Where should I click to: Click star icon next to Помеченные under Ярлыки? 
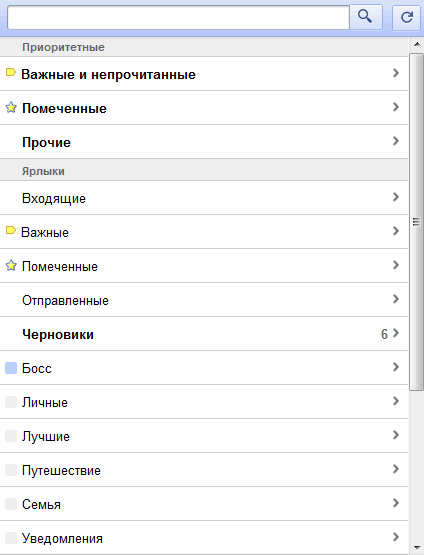[11, 265]
